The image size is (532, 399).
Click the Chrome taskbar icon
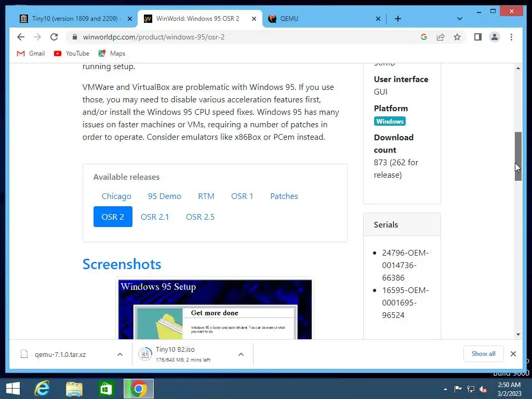tap(138, 389)
